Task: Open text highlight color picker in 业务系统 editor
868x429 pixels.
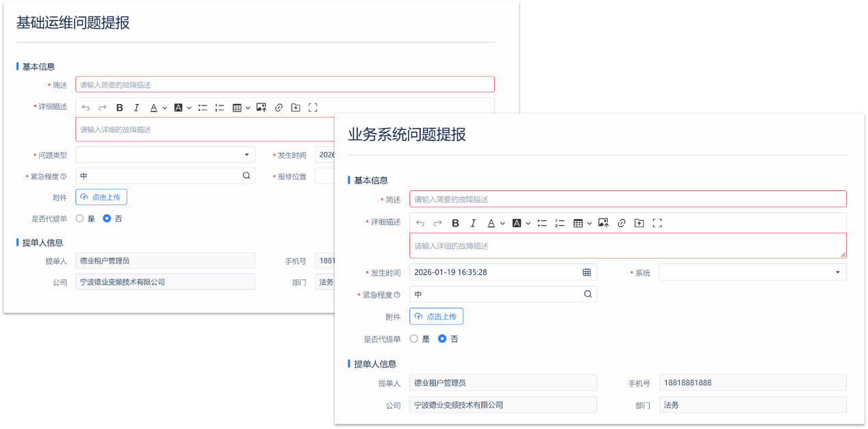Action: pos(522,223)
